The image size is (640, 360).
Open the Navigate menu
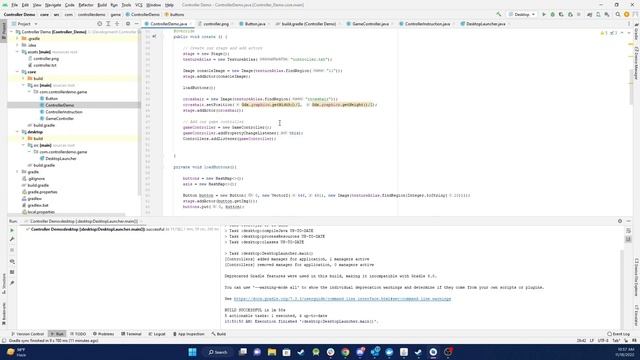click(x=53, y=5)
